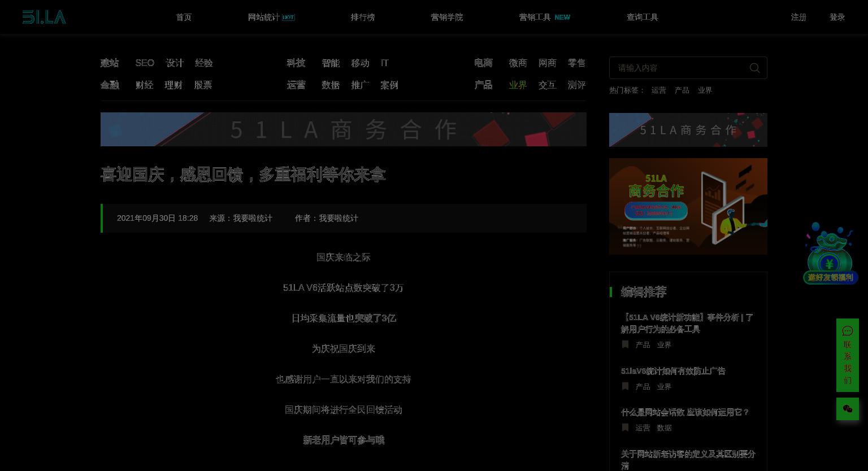Select the 财经 category
The image size is (868, 471).
pyautogui.click(x=144, y=85)
